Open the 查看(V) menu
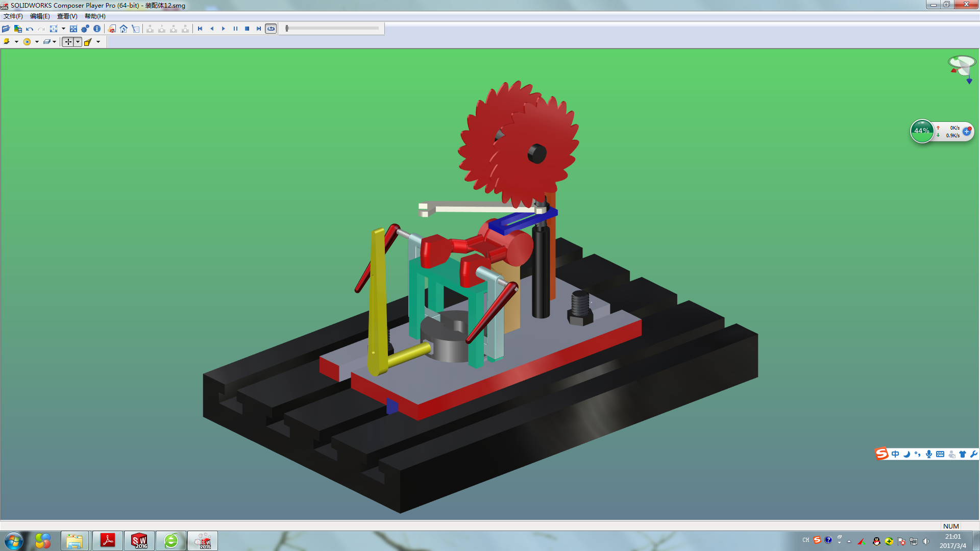This screenshot has width=980, height=551. coord(67,16)
